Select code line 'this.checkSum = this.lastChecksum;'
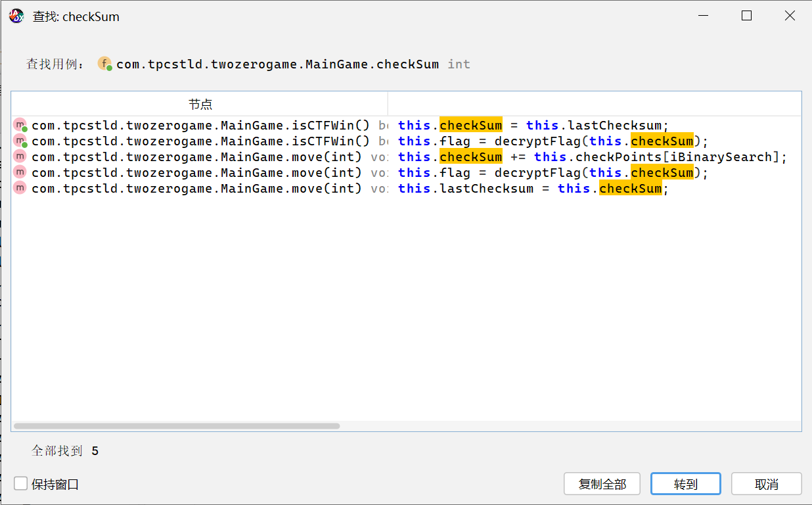812x505 pixels. click(x=533, y=126)
